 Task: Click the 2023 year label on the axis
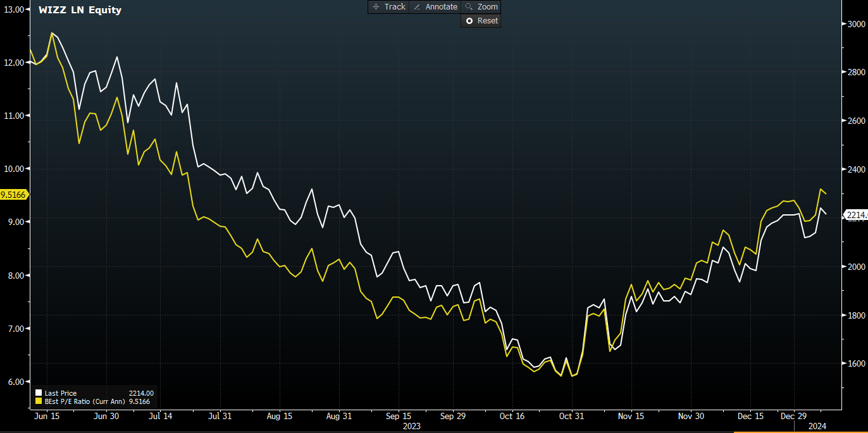(x=411, y=426)
